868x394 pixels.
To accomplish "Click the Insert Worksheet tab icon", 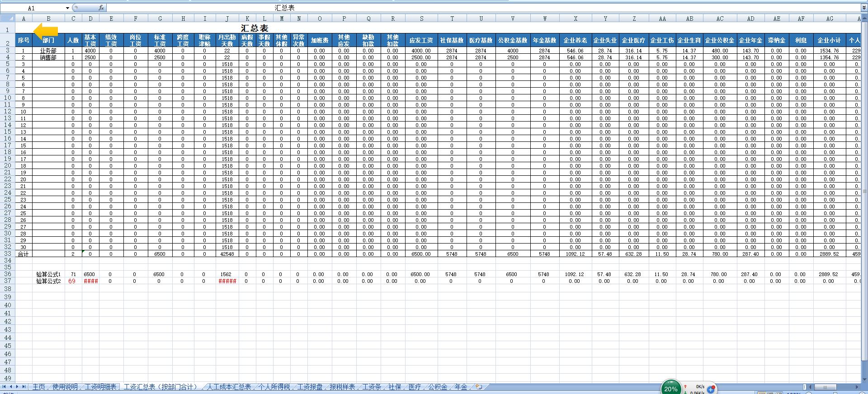I will point(479,387).
